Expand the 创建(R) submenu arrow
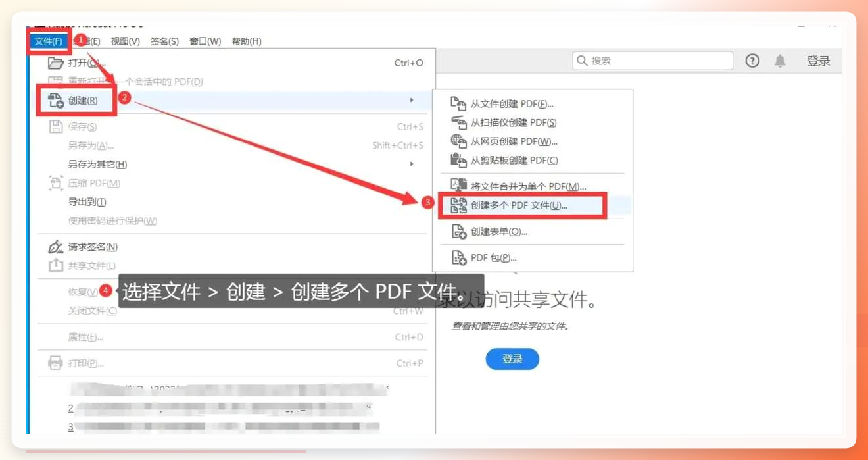 412,100
